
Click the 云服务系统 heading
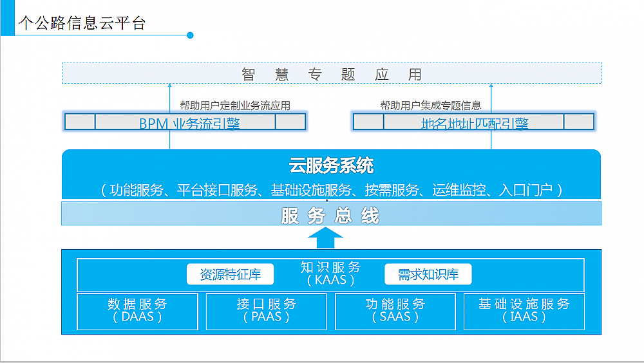pos(331,166)
